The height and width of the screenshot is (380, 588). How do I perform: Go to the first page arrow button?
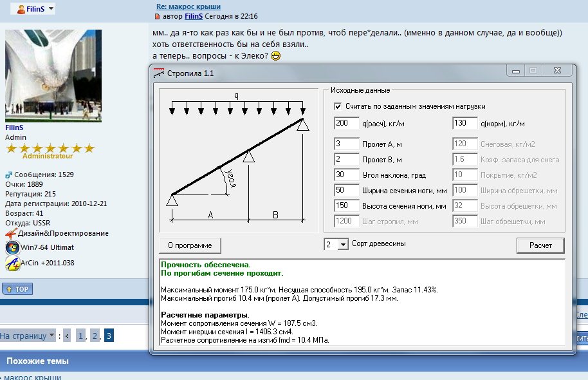coord(67,336)
